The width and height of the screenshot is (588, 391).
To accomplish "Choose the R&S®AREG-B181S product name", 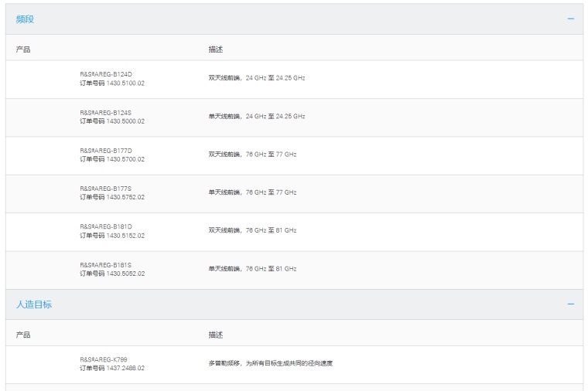I will (106, 265).
